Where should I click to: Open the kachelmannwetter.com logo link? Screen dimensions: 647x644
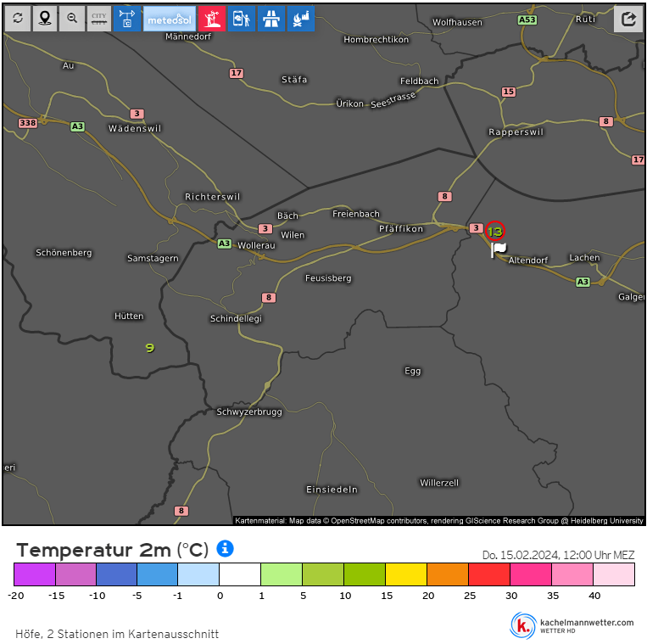click(572, 625)
